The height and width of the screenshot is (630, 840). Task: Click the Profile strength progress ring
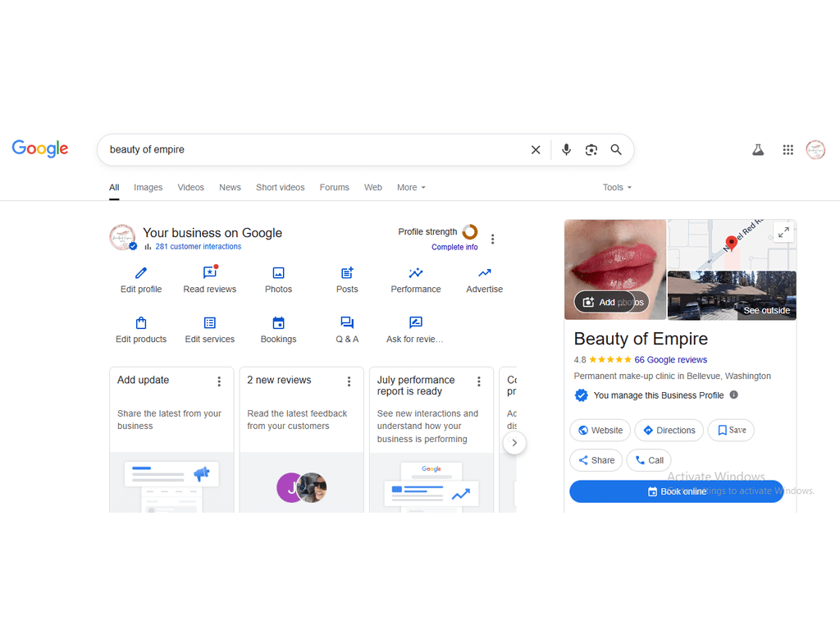click(x=470, y=232)
